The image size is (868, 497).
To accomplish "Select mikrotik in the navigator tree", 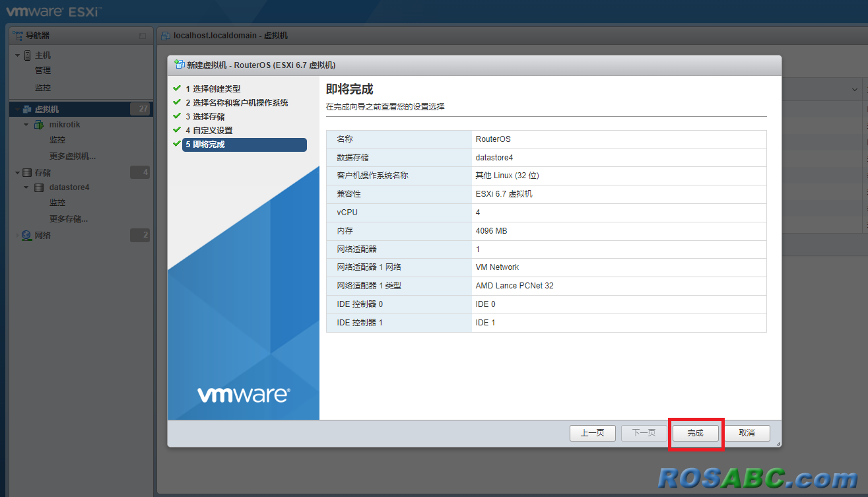I will pos(65,125).
